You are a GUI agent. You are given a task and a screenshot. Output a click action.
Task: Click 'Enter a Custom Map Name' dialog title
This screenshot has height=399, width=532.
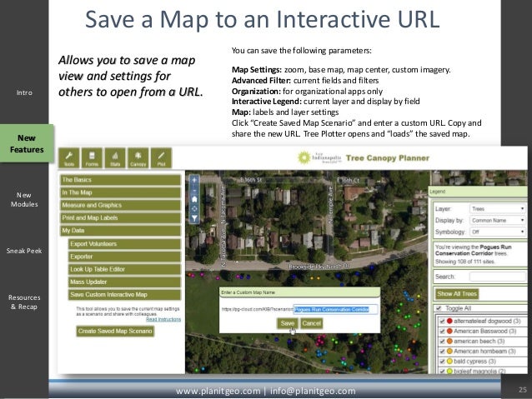(x=248, y=292)
